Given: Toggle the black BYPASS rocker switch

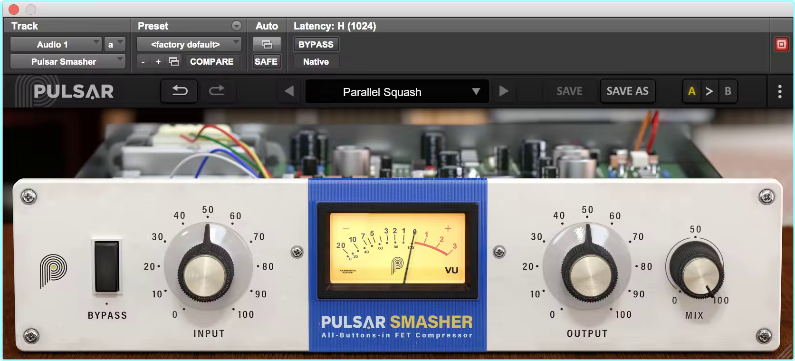Looking at the screenshot, I should pyautogui.click(x=107, y=267).
